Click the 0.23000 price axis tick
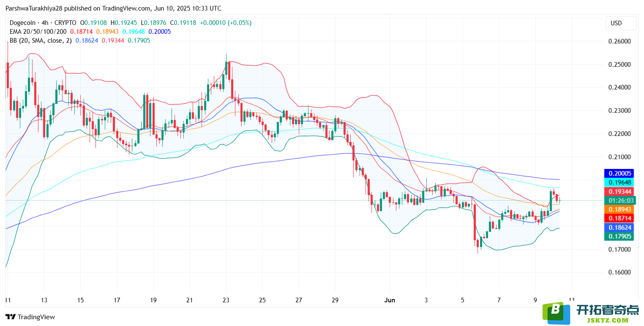The width and height of the screenshot is (644, 326). 619,111
